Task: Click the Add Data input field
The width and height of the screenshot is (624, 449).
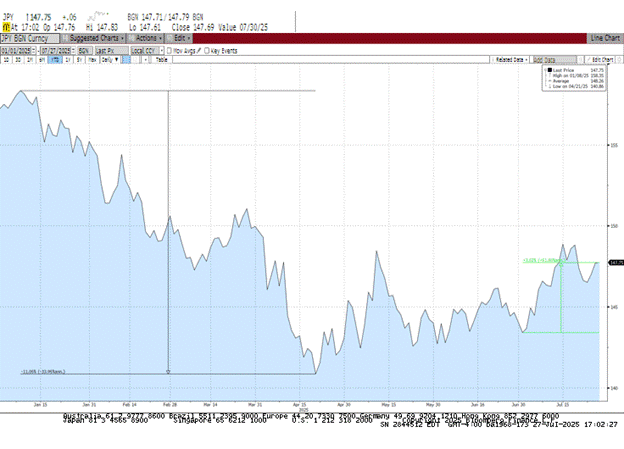Action: point(554,60)
